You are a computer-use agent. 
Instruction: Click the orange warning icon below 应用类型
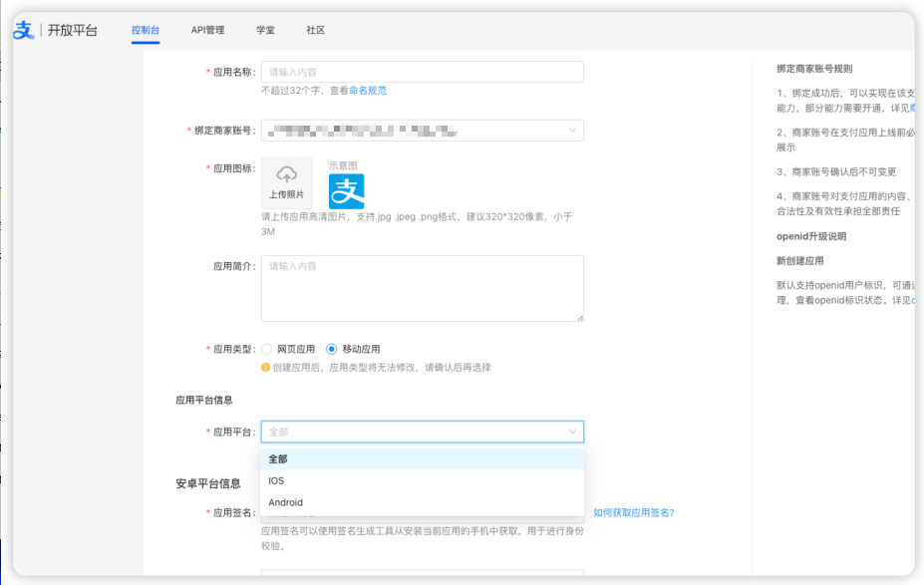point(267,365)
